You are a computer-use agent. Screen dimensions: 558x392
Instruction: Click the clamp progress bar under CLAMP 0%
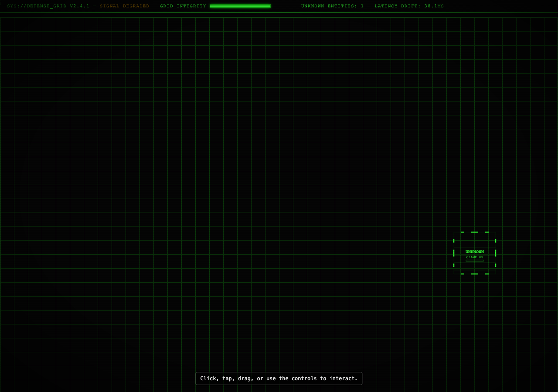tap(475, 260)
